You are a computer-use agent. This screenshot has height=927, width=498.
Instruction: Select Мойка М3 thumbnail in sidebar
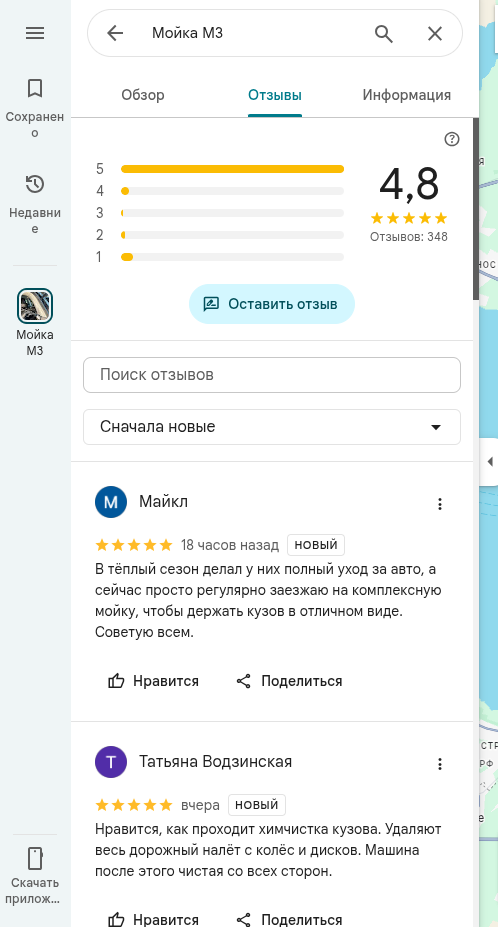[35, 306]
